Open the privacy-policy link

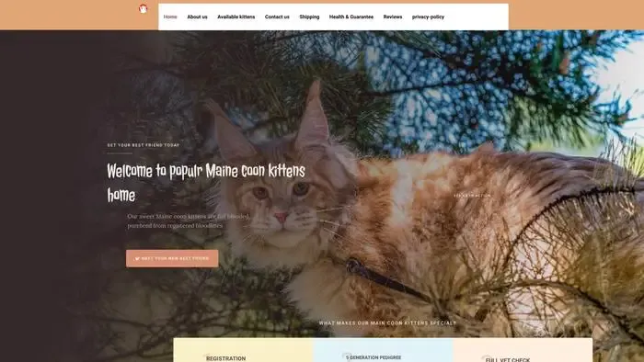428,17
